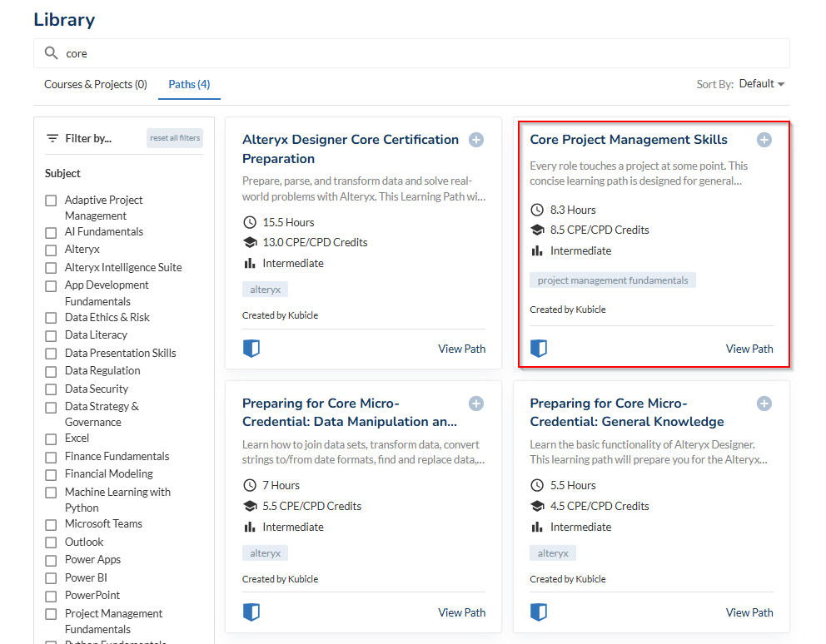Viewport: 826px width, 644px height.
Task: Click into the library search field
Action: [416, 53]
